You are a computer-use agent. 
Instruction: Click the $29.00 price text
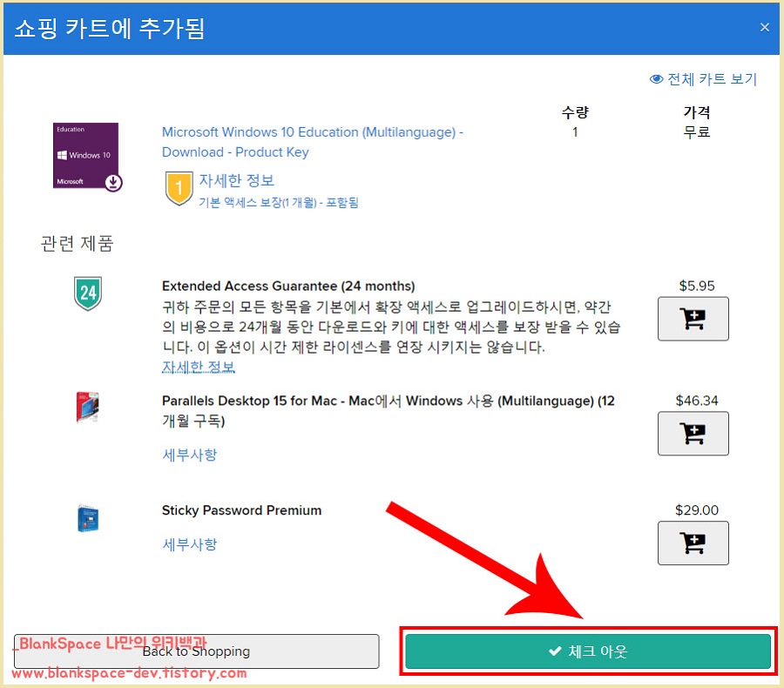point(697,510)
